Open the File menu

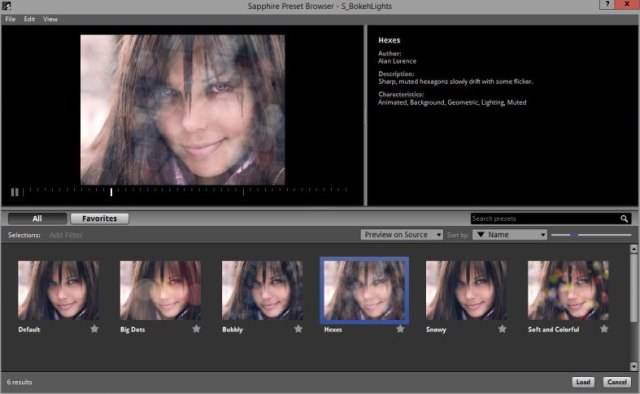pyautogui.click(x=10, y=19)
